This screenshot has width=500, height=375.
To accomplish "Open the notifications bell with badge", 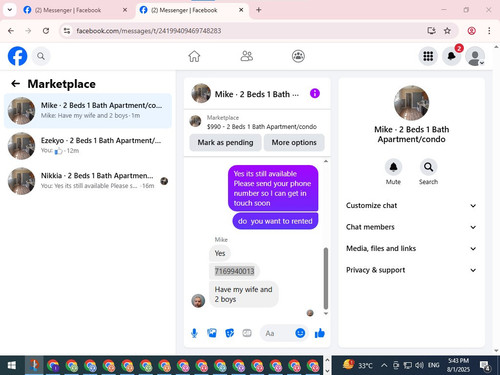I will 452,56.
